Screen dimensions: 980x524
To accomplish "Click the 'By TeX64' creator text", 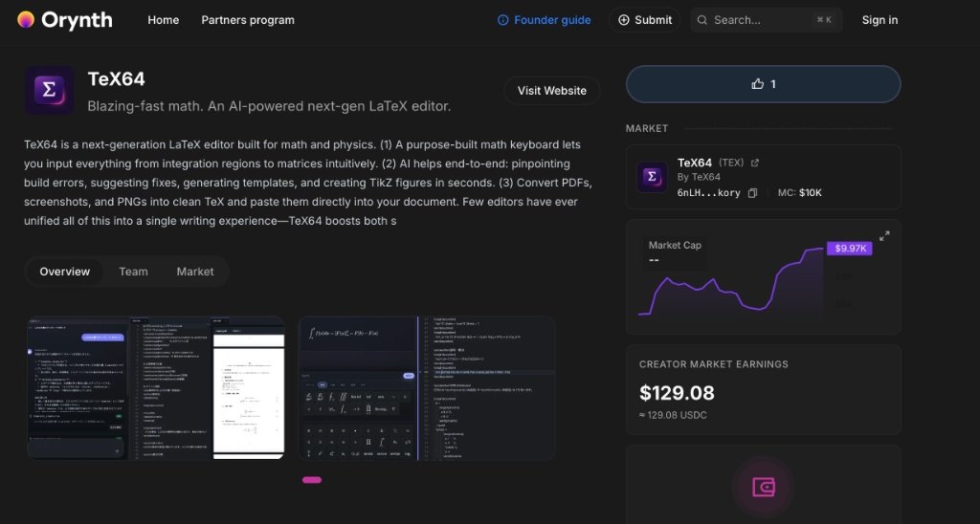I will [699, 177].
